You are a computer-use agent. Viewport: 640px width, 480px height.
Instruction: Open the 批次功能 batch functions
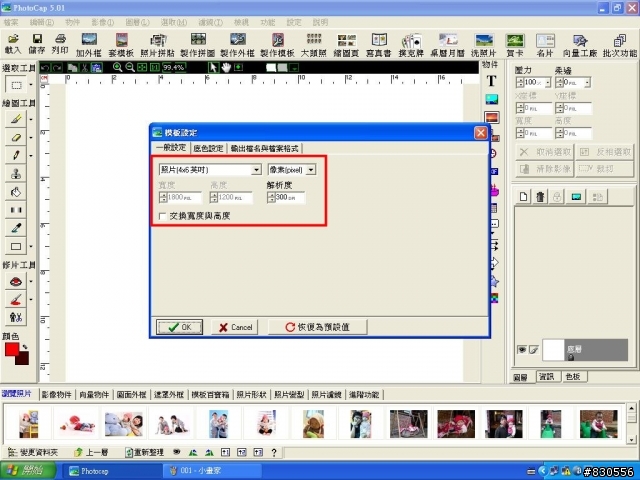coord(620,45)
